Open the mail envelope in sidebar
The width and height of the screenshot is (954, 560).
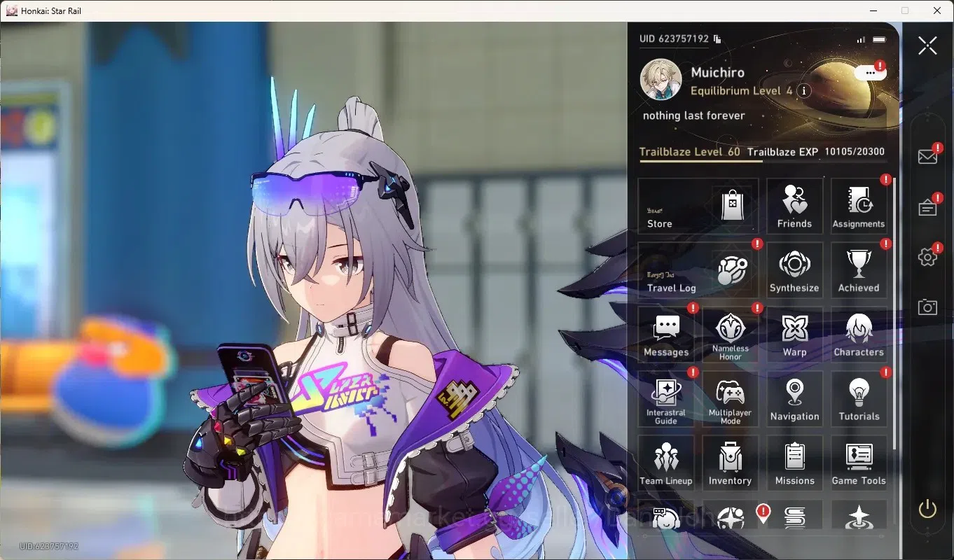tap(927, 157)
